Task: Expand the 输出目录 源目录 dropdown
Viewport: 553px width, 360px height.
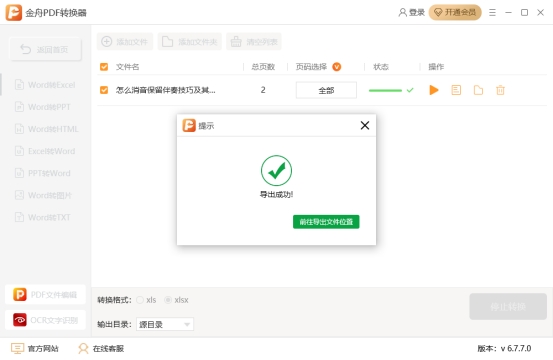Action: pos(165,324)
